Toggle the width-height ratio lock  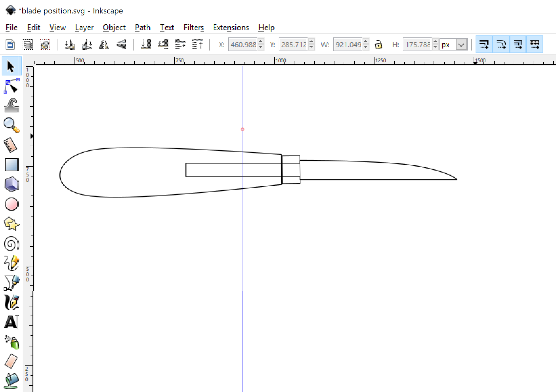coord(378,44)
